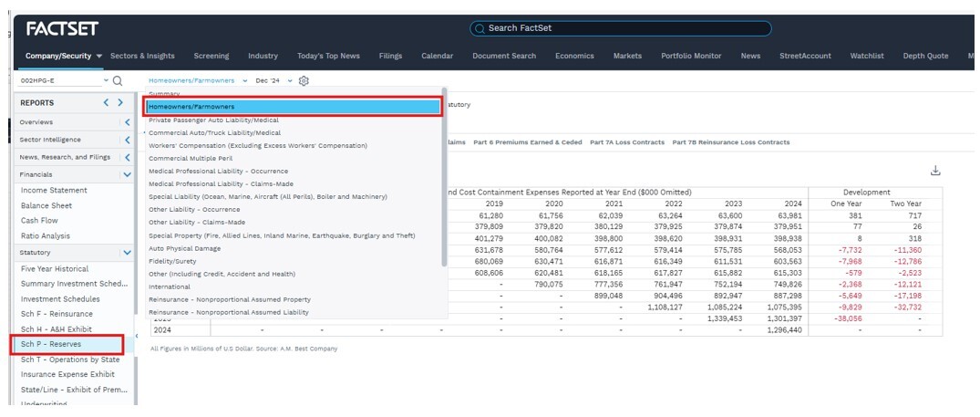Screen dimensions: 980x417
Task: Open the Economics tab
Action: point(574,56)
